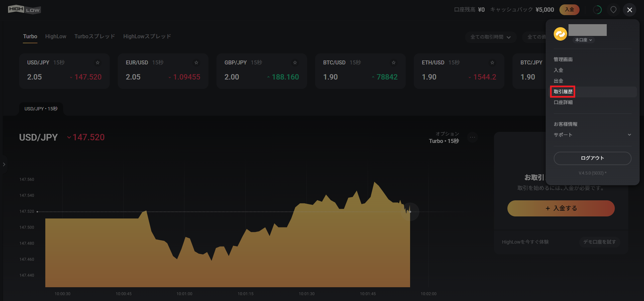The image size is (644, 301).
Task: Click the green circular timer icon
Action: point(597,10)
